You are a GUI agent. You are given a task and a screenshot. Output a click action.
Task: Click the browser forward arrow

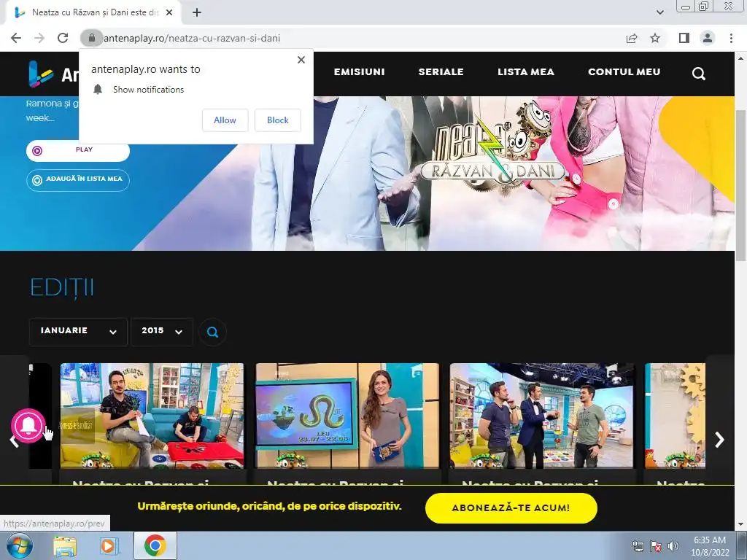point(39,38)
